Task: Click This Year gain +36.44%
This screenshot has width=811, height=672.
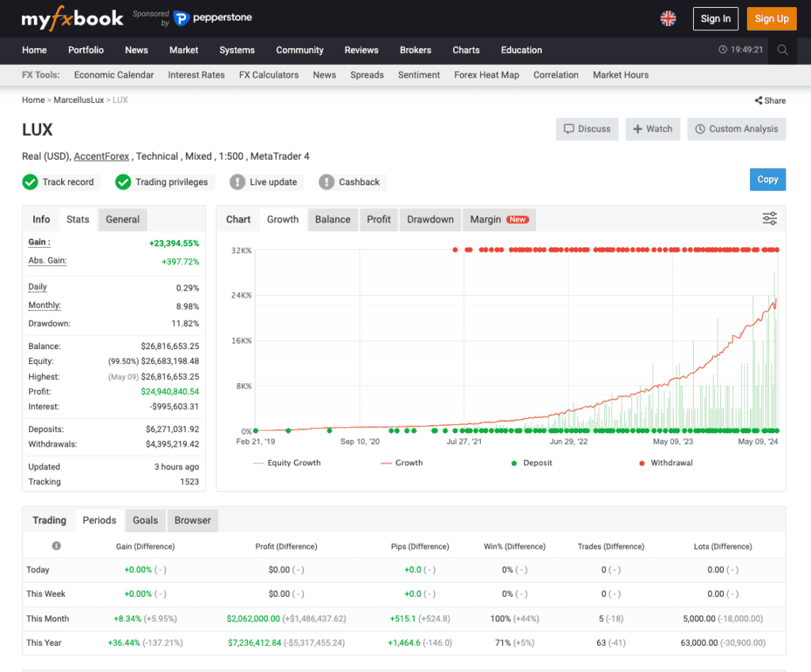Action: pyautogui.click(x=124, y=643)
